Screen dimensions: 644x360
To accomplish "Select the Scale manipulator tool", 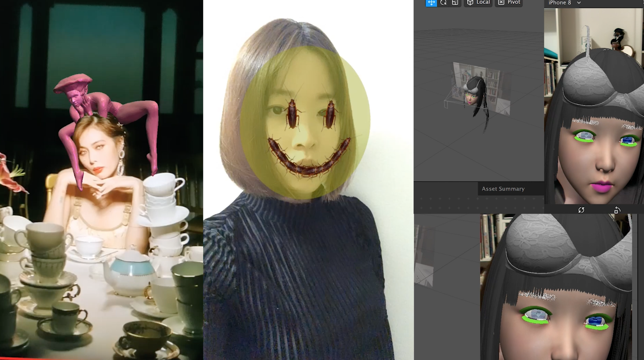I will point(455,3).
